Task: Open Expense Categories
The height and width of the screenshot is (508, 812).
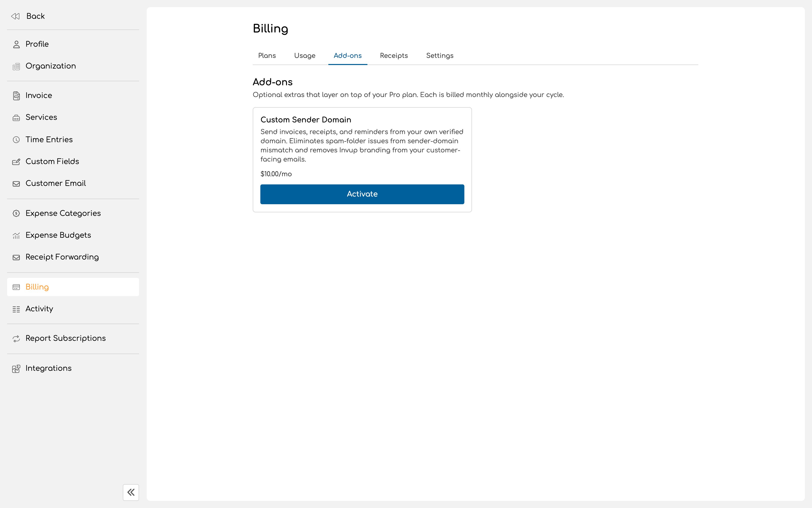Action: (x=73, y=213)
